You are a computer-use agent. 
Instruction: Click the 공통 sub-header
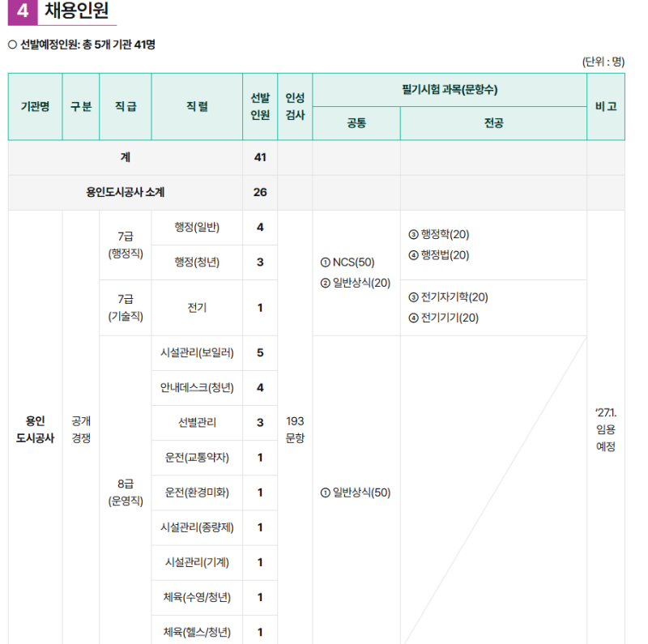click(356, 123)
